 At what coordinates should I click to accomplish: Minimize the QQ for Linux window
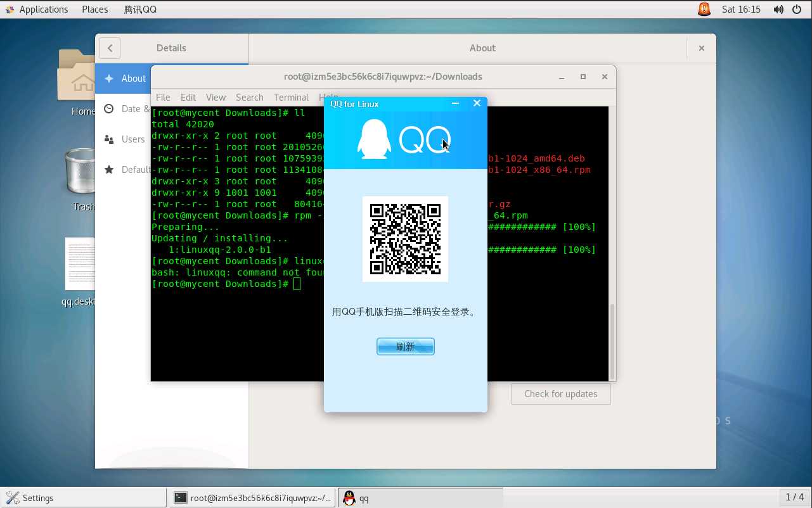455,103
